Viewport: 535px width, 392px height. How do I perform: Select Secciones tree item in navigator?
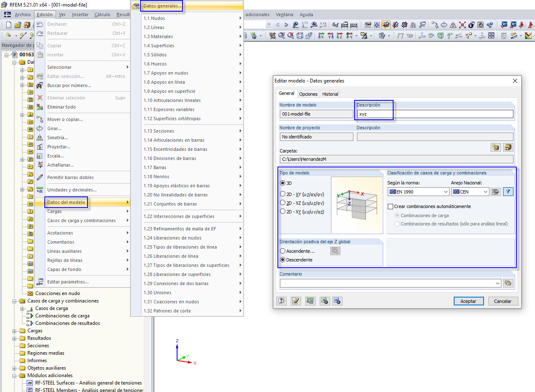38,346
